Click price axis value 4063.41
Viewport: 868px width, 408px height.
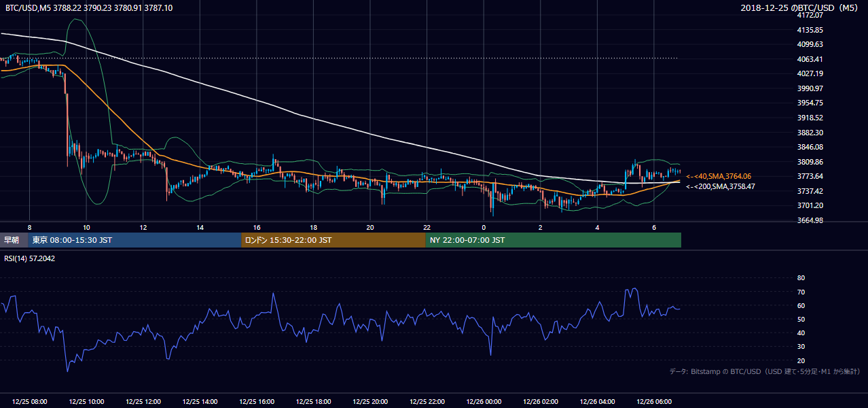(x=810, y=59)
